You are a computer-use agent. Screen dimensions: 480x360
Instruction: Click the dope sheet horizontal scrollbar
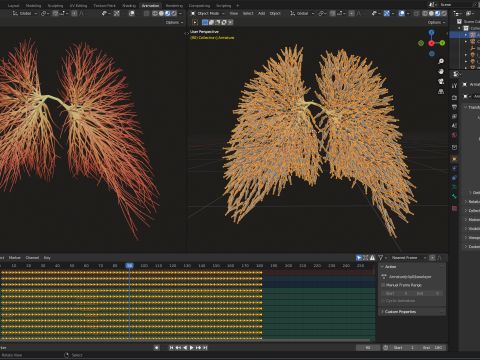click(x=185, y=340)
